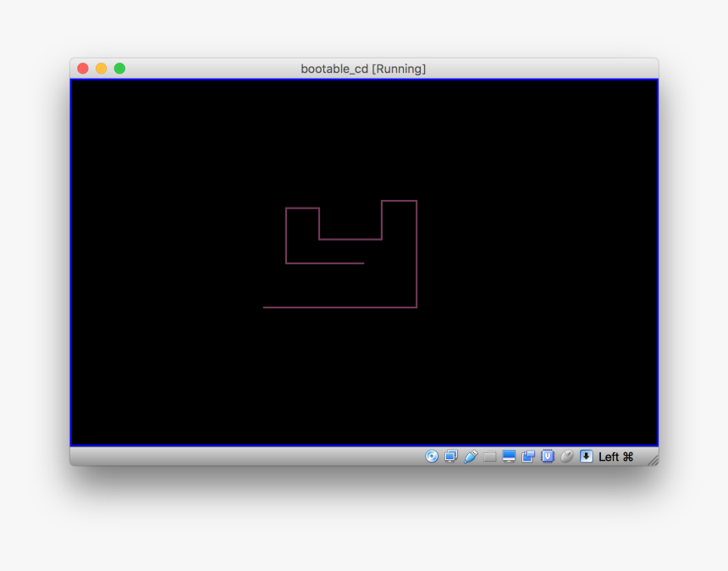Click the CPU virtualization chip icon
The image size is (728, 571).
tap(548, 457)
